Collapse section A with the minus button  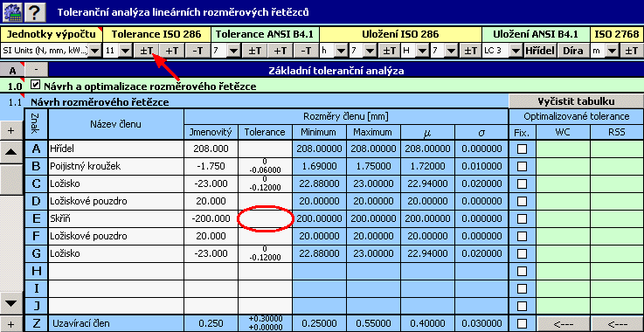[x=37, y=70]
